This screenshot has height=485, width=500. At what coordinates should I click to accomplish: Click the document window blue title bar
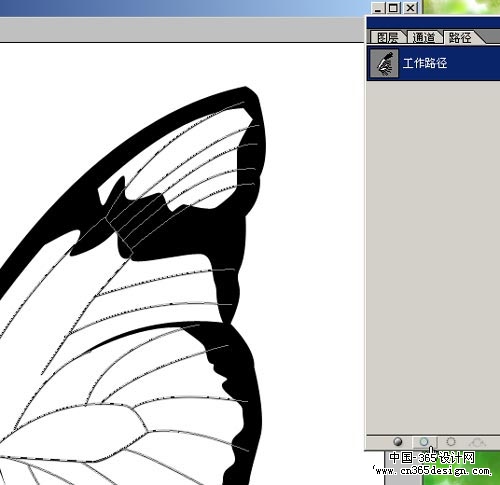point(183,8)
